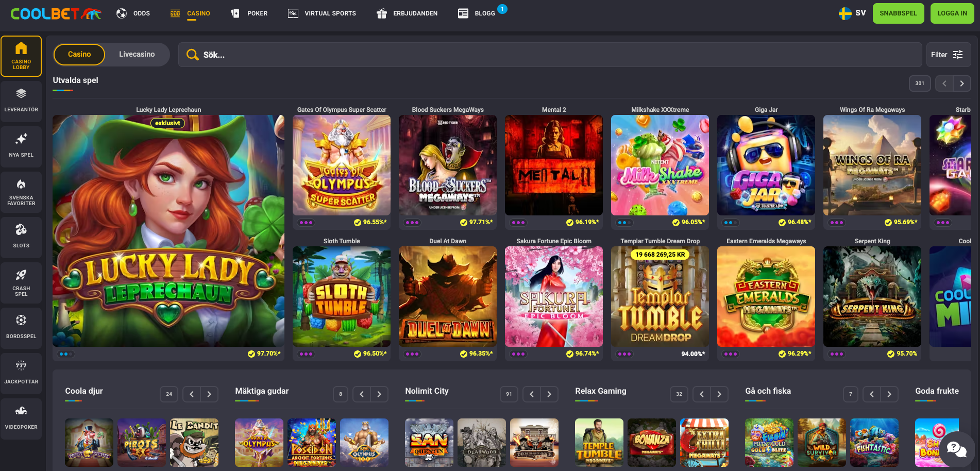Open Duel At Dawn game
This screenshot has width=980, height=471.
click(x=448, y=296)
